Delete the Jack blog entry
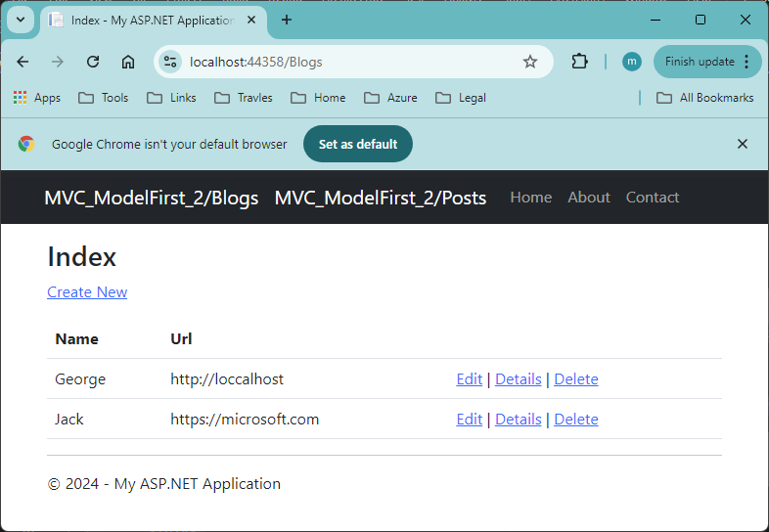Viewport: 769px width, 532px height. [x=576, y=420]
